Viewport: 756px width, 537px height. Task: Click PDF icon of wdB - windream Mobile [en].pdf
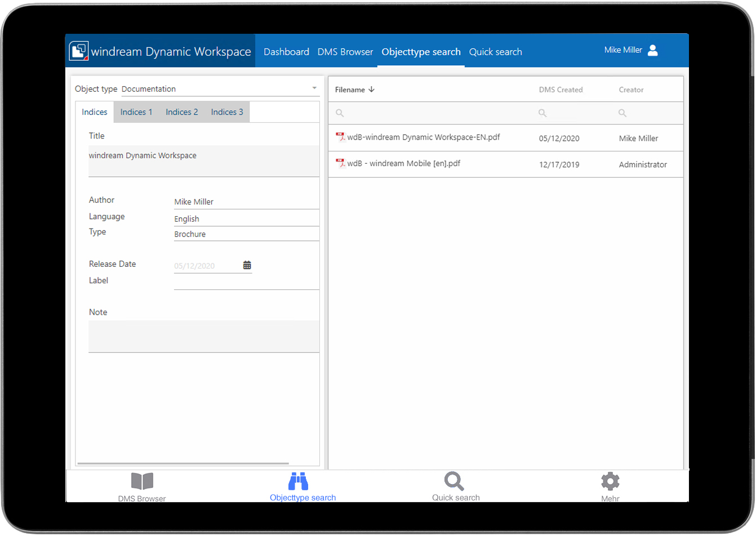pyautogui.click(x=340, y=163)
